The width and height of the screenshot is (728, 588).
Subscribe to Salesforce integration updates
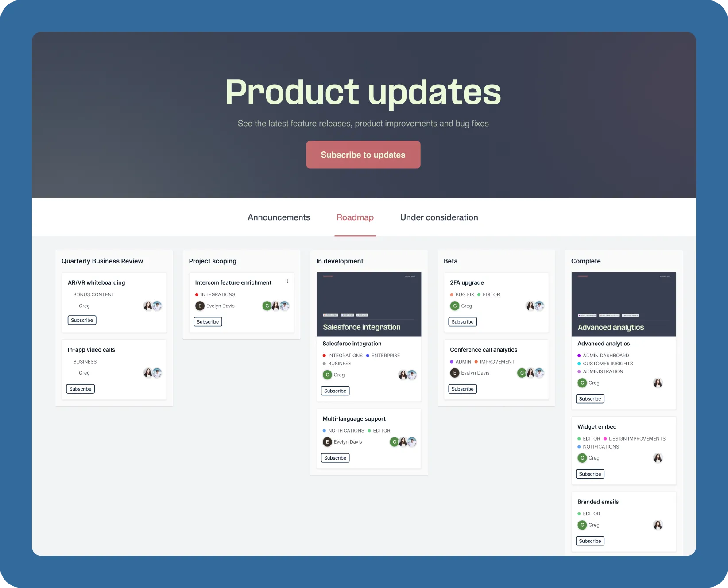pyautogui.click(x=335, y=391)
